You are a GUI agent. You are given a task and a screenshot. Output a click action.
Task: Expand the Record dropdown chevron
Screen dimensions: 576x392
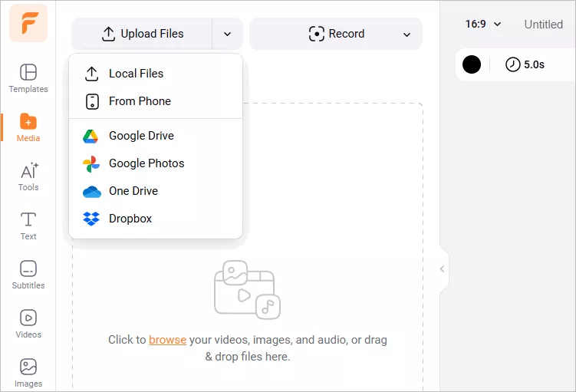click(x=406, y=35)
